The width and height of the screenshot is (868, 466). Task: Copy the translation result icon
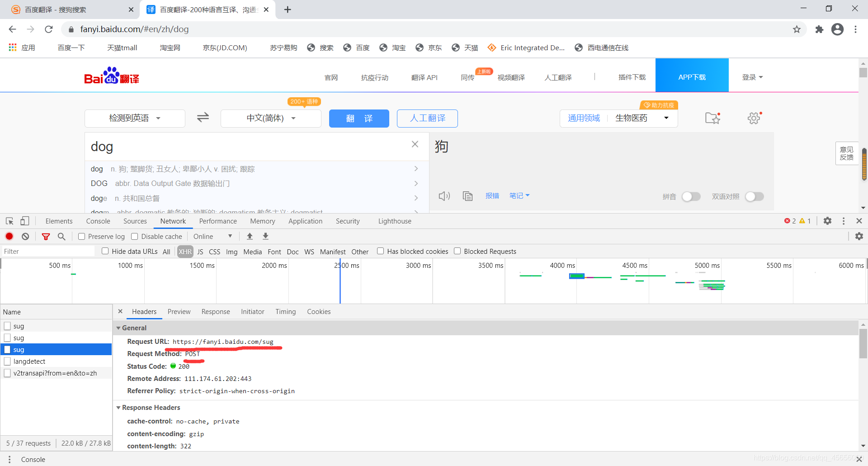coord(467,196)
